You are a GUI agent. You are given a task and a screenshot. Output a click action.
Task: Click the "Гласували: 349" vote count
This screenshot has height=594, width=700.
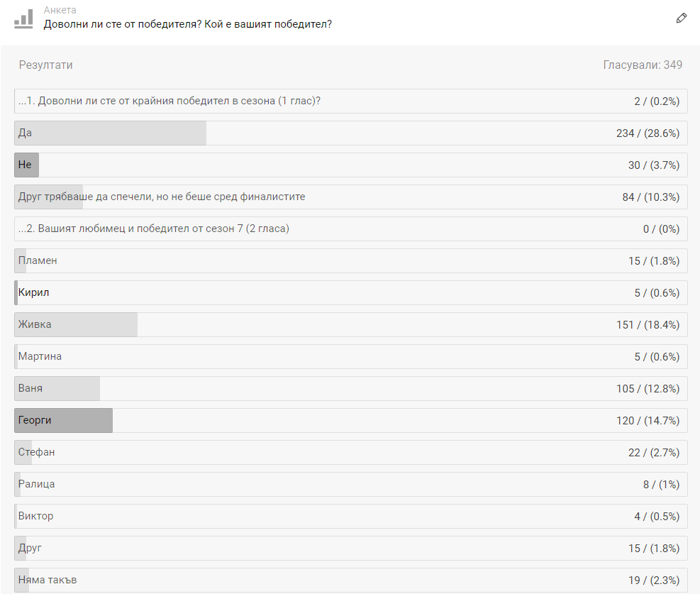coord(643,65)
